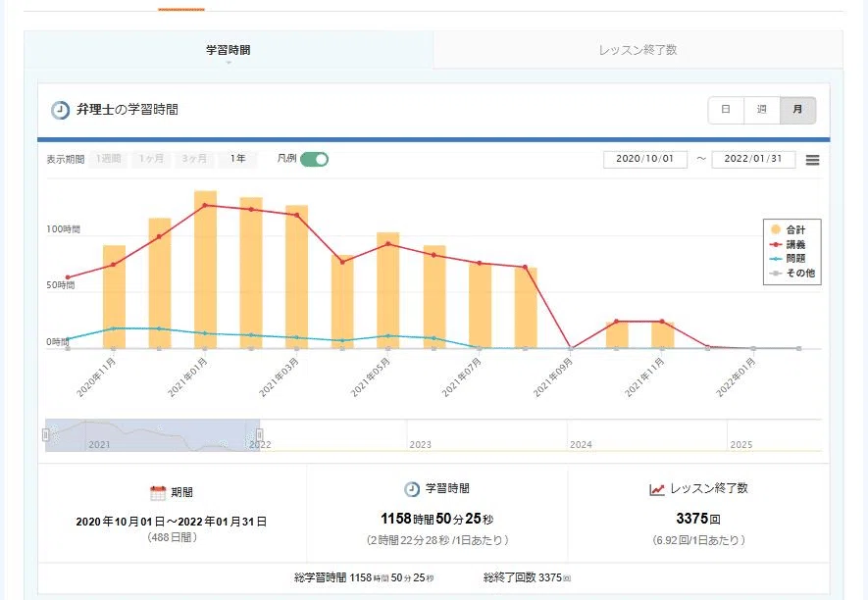Set display period to 1週間
Image resolution: width=868 pixels, height=600 pixels.
tap(108, 159)
